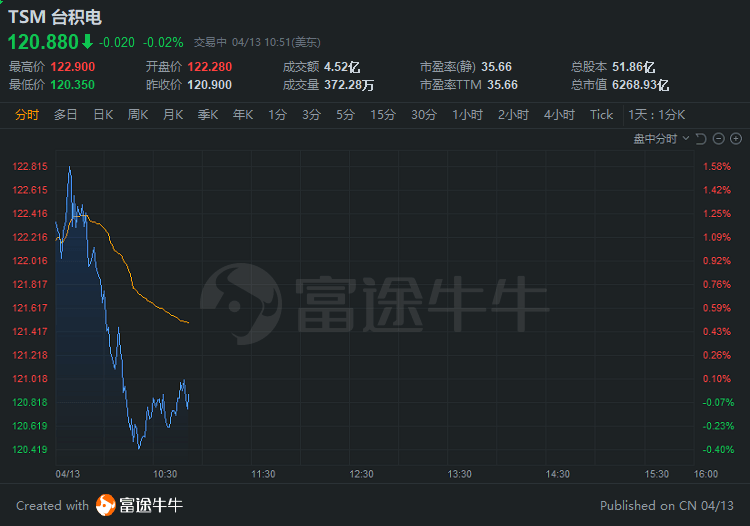Choose the 4小时 interval tab
The height and width of the screenshot is (526, 750).
(x=559, y=115)
